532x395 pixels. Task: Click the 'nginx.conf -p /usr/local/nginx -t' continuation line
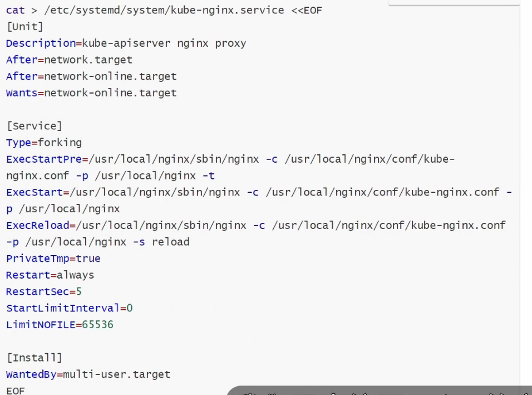point(110,176)
